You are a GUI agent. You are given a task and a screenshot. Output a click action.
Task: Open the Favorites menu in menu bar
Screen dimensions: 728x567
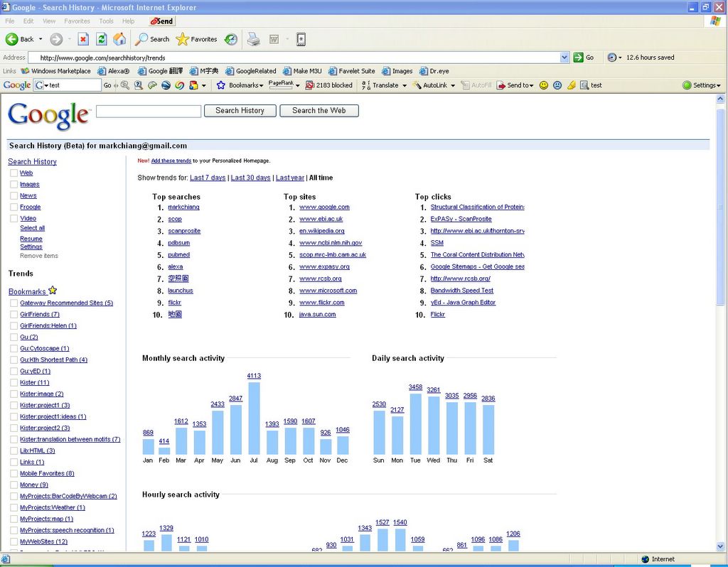coord(77,21)
